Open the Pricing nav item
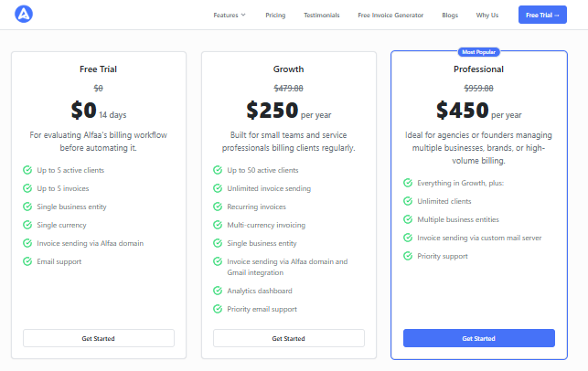This screenshot has height=371, width=588. [275, 15]
